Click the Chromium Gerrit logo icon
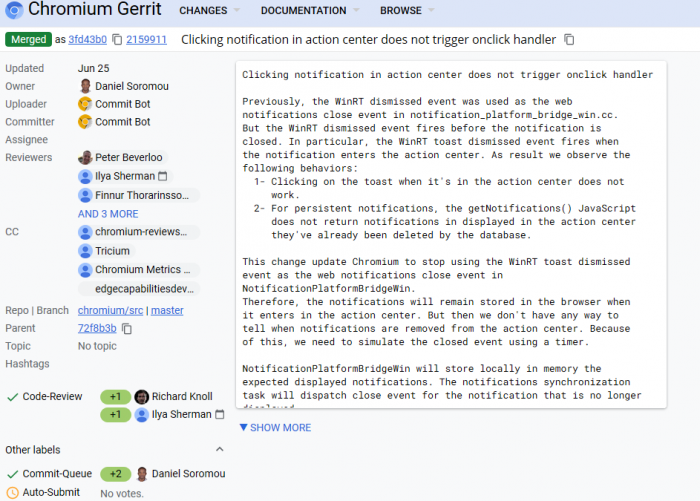The width and height of the screenshot is (700, 501). (x=12, y=10)
